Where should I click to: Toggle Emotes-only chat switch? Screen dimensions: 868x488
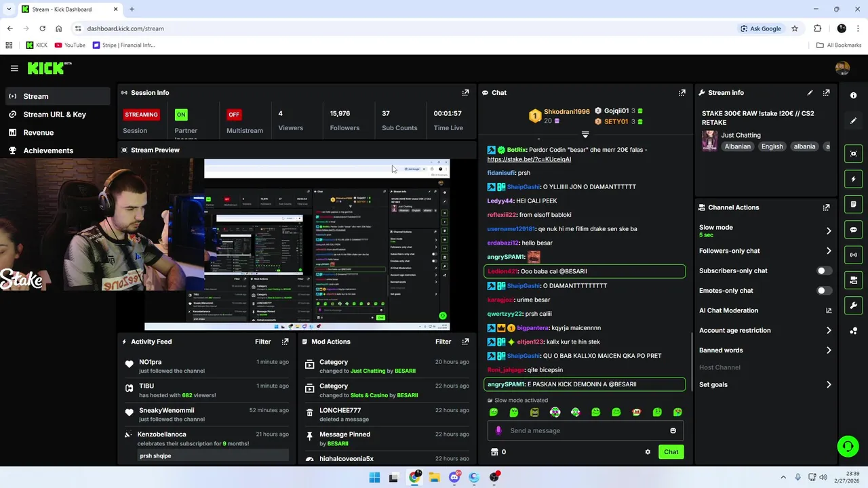pos(823,291)
